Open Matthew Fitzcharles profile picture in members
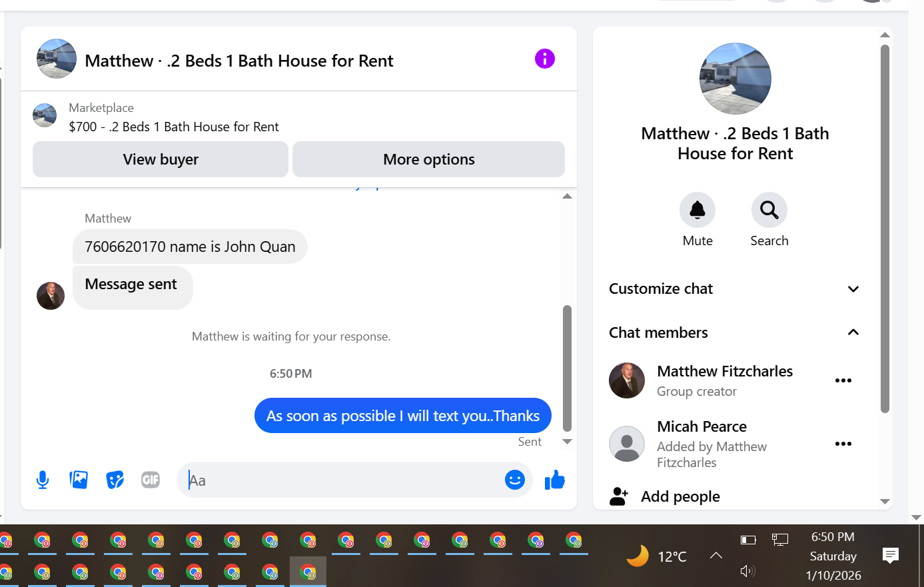 pyautogui.click(x=627, y=380)
